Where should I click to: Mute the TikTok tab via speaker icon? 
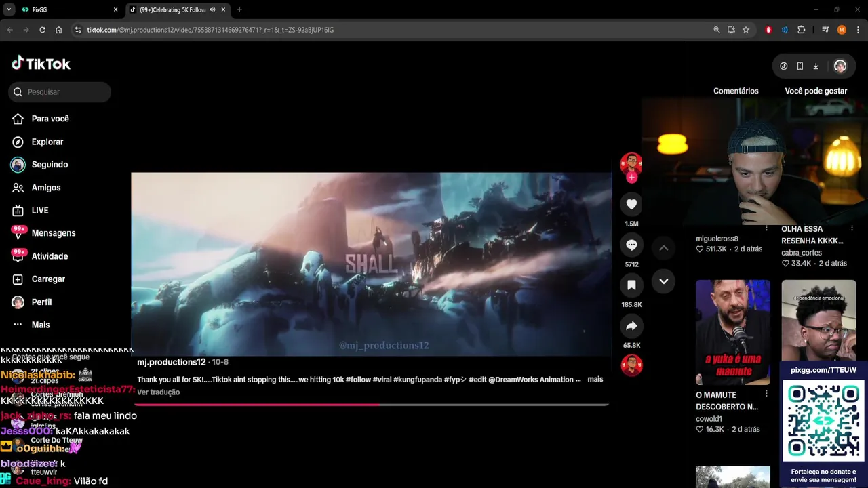[x=212, y=9]
